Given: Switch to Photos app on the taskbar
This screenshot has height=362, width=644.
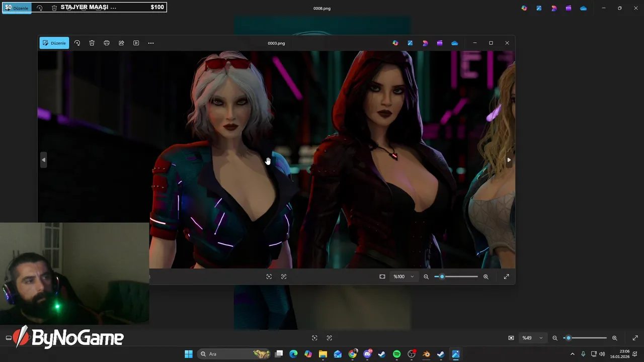Looking at the screenshot, I should click(456, 354).
